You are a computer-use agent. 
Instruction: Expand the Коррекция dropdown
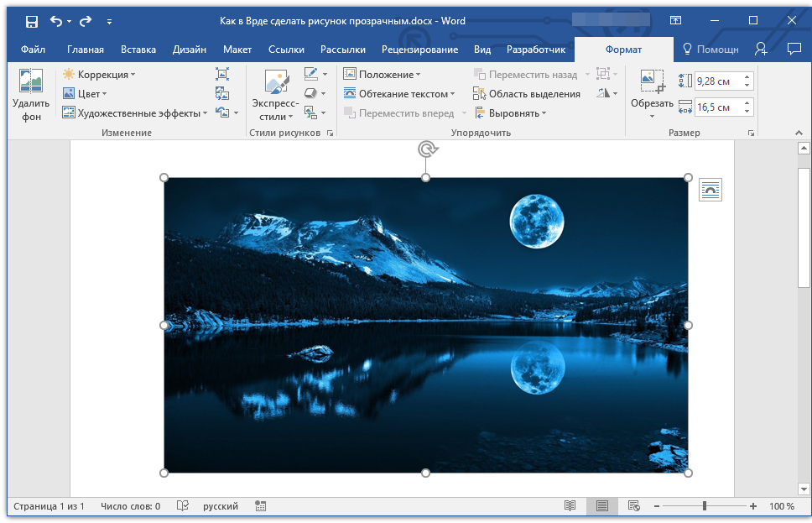point(98,75)
